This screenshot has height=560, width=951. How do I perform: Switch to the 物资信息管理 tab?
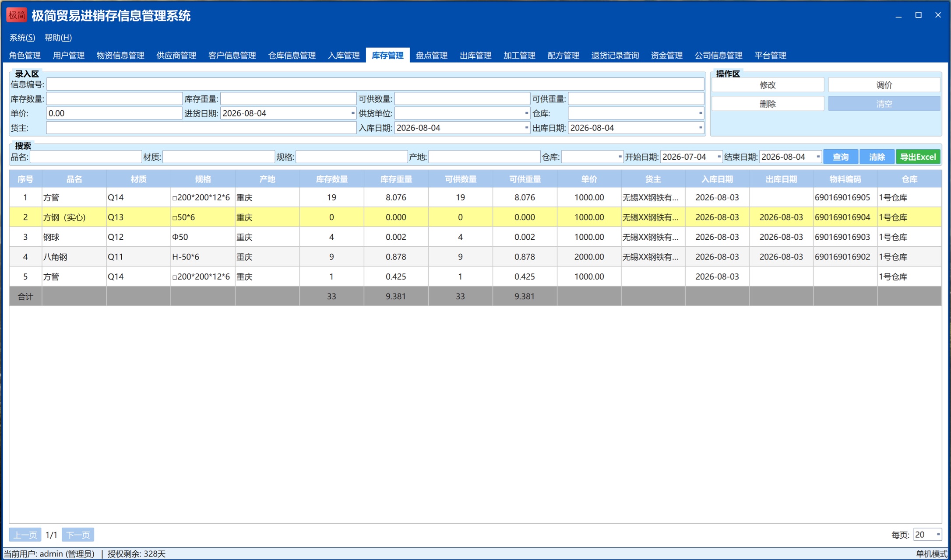pos(120,56)
